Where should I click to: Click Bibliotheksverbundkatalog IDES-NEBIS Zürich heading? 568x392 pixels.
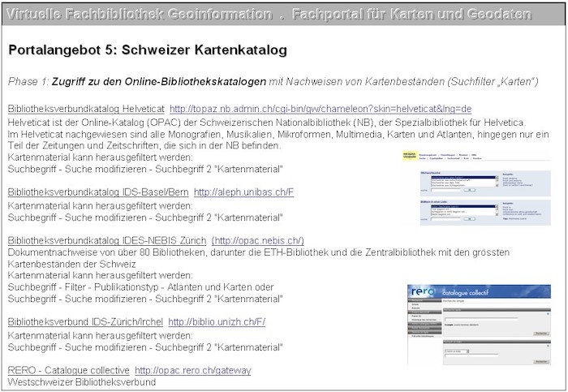107,240
